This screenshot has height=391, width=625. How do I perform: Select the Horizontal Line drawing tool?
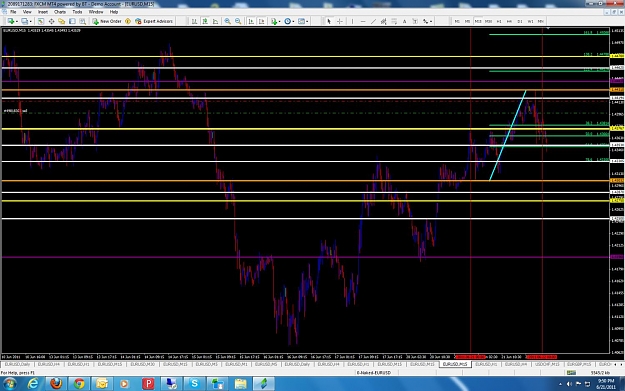[x=363, y=21]
